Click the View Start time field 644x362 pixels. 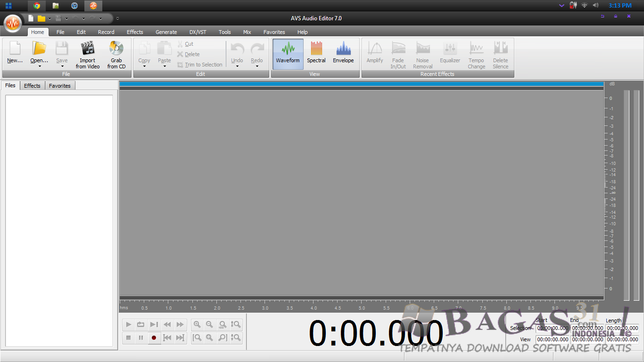pos(553,339)
